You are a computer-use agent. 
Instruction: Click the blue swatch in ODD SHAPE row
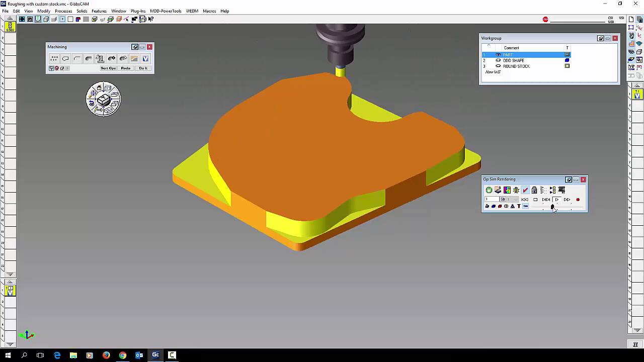(567, 60)
